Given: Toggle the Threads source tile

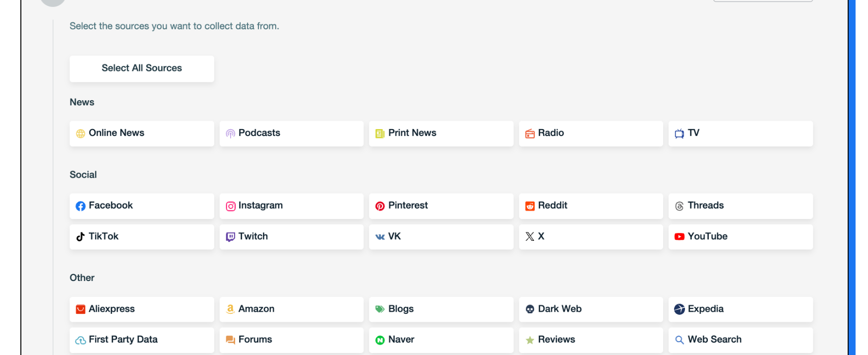Looking at the screenshot, I should coord(740,206).
